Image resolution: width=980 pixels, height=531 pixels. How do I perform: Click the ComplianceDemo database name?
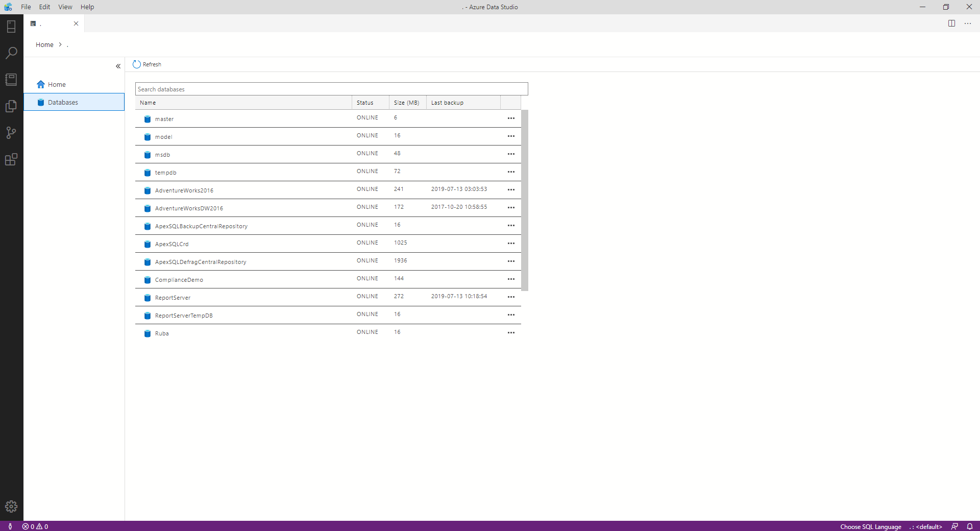point(179,280)
